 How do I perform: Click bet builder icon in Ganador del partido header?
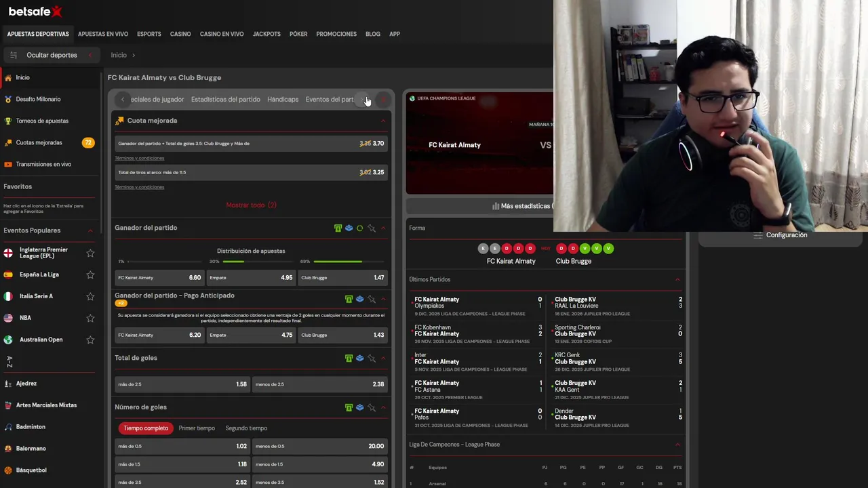349,228
